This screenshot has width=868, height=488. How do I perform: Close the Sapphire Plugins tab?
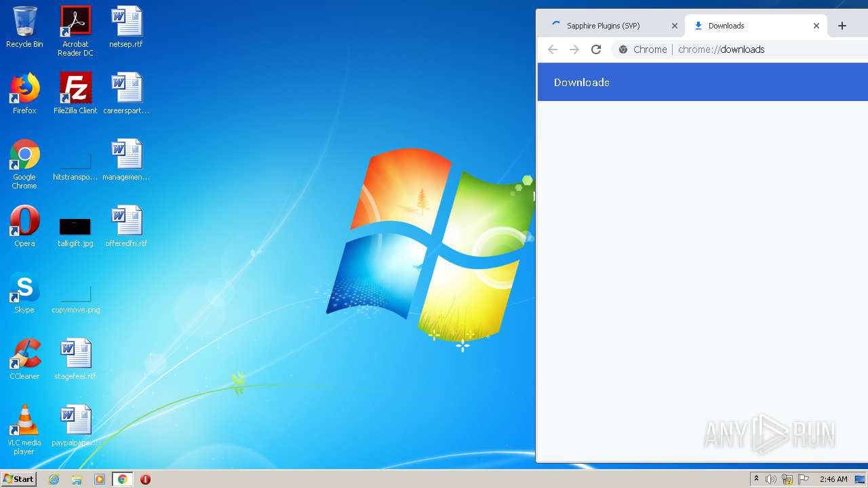[674, 26]
